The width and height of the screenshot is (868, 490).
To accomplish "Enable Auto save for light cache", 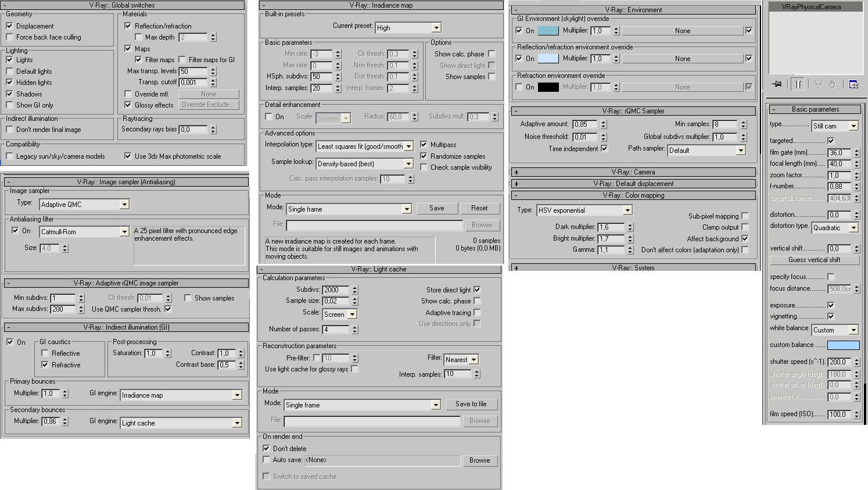I will pyautogui.click(x=266, y=460).
